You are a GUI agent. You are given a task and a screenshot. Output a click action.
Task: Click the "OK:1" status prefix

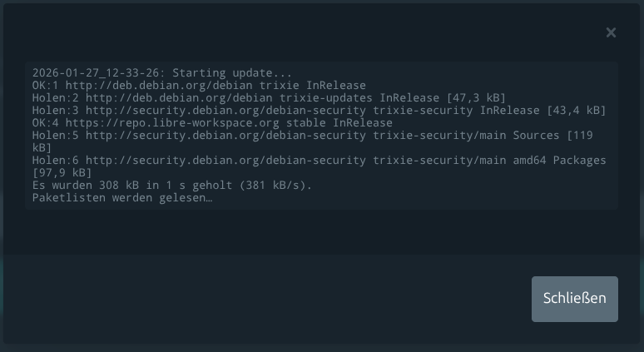[x=46, y=86]
